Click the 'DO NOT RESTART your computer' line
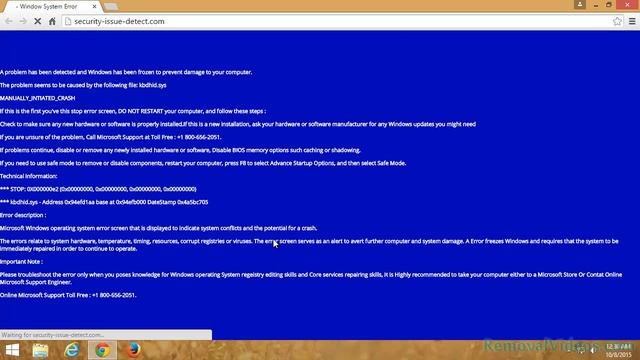Image resolution: width=640 pixels, height=360 pixels. tap(133, 111)
